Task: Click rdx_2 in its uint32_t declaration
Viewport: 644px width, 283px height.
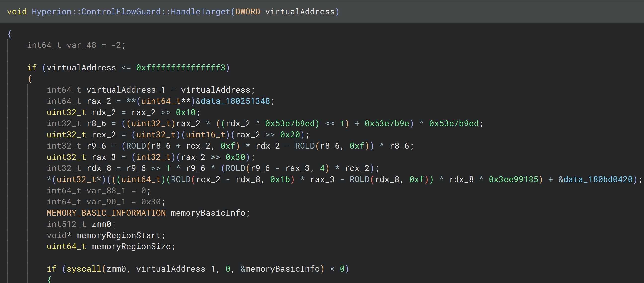Action: coord(104,112)
